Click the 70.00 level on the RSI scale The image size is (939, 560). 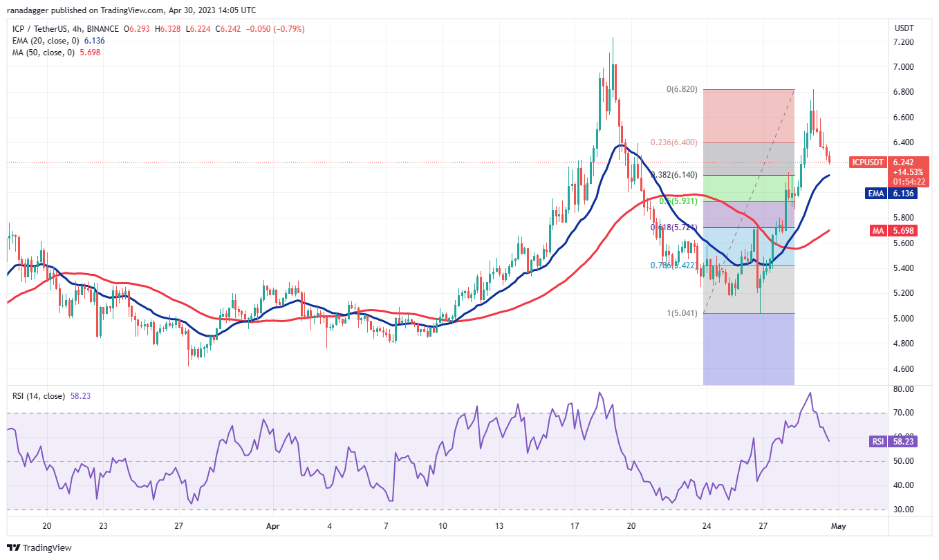[x=902, y=413]
